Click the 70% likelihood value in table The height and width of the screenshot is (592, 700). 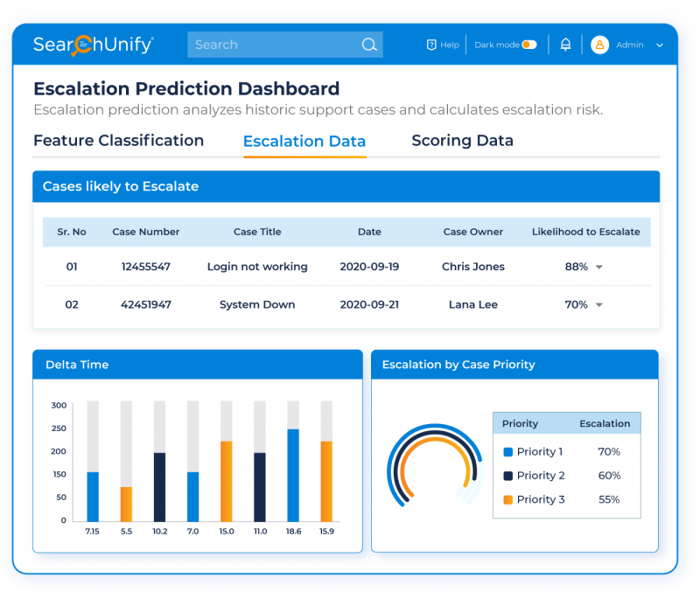[x=577, y=304]
